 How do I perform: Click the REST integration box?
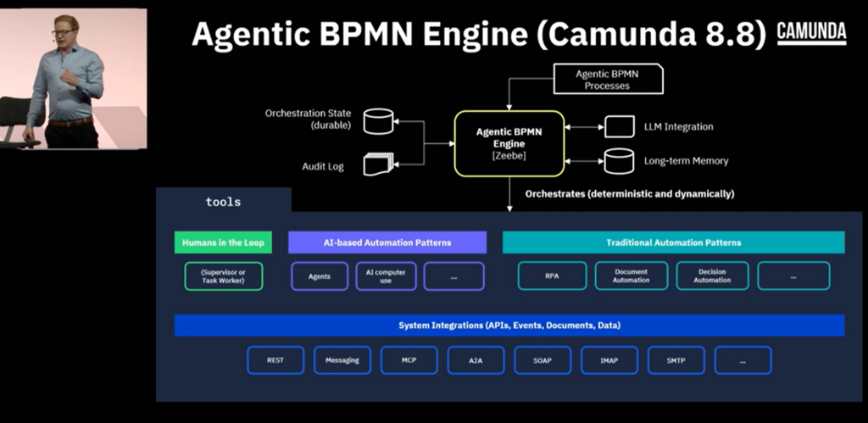[275, 360]
